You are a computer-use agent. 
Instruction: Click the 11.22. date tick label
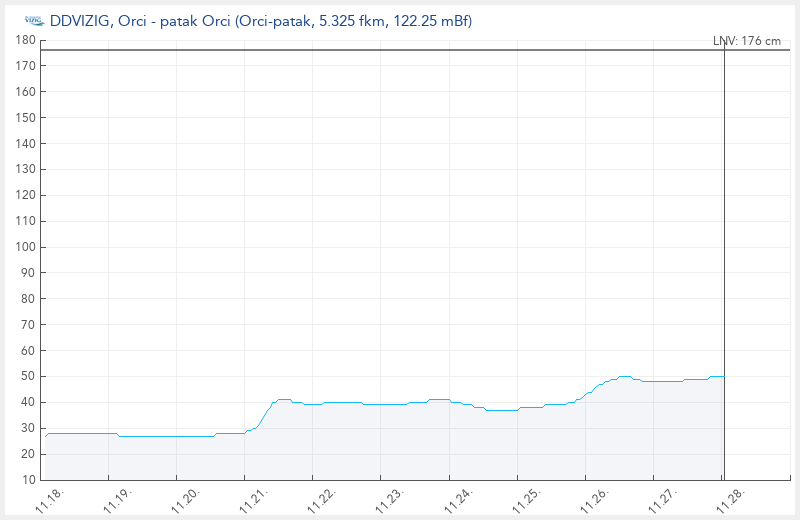point(322,500)
